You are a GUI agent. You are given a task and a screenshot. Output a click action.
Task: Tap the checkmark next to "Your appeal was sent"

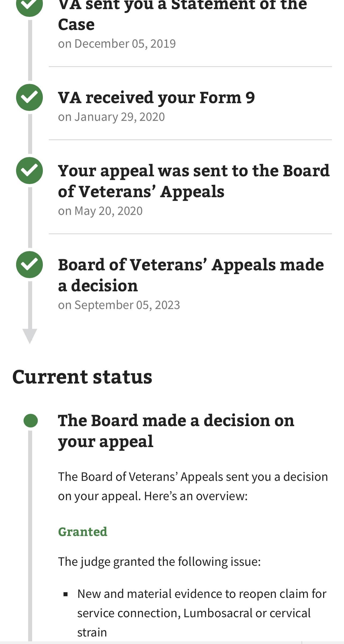tap(29, 170)
